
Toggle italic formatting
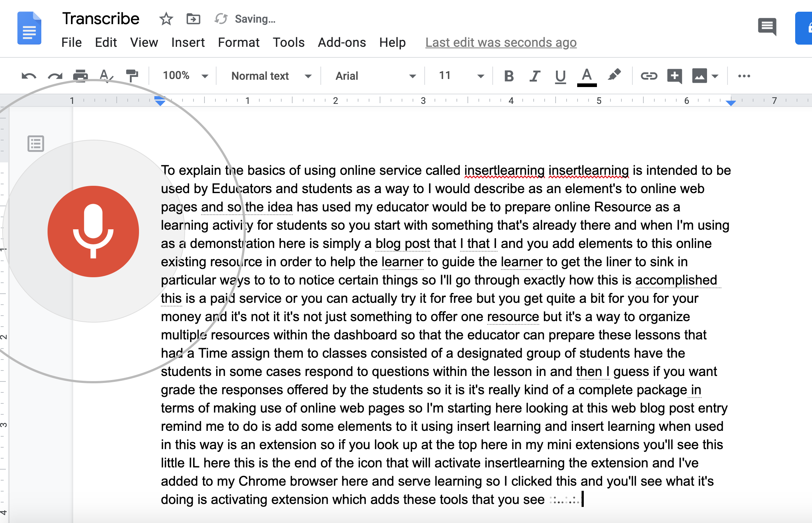click(535, 76)
